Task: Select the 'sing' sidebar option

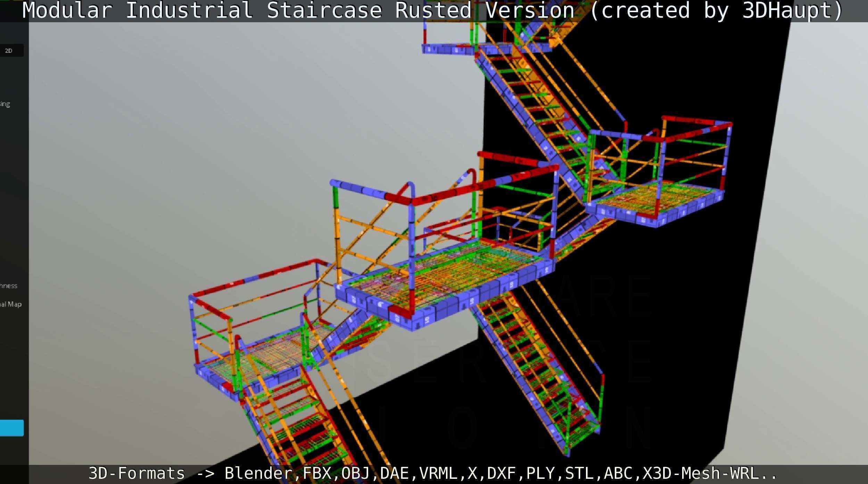Action: point(5,104)
